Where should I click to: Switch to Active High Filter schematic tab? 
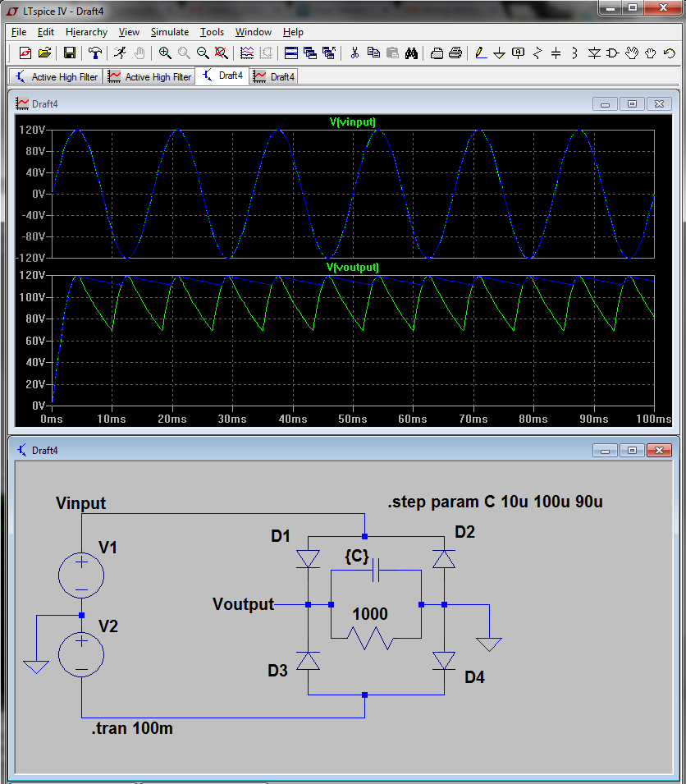click(56, 76)
